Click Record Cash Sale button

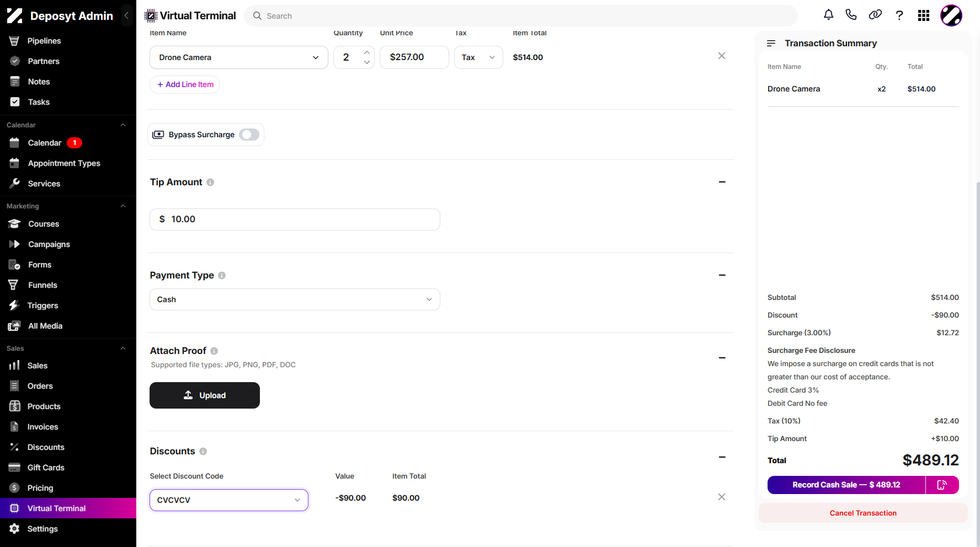click(x=846, y=485)
